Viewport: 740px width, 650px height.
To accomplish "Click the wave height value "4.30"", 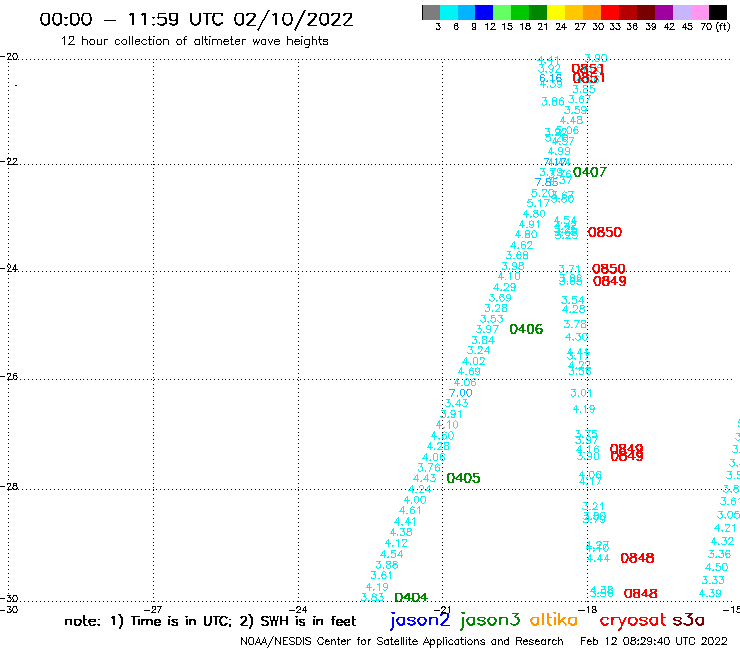I will tap(576, 337).
